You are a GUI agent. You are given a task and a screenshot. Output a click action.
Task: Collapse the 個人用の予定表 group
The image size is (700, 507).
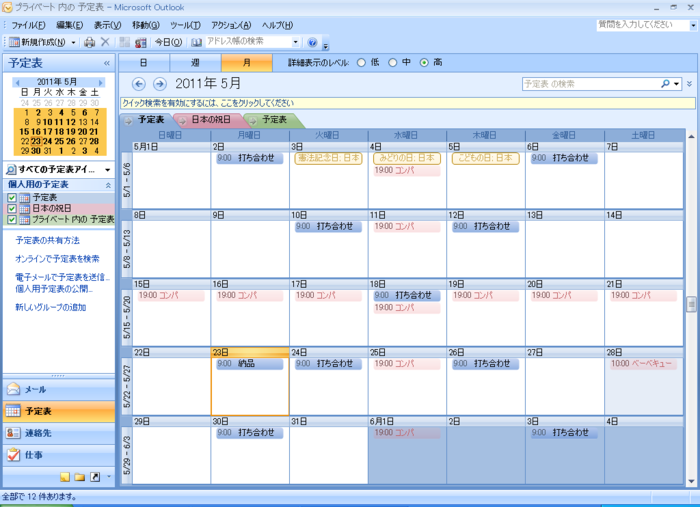[108, 185]
